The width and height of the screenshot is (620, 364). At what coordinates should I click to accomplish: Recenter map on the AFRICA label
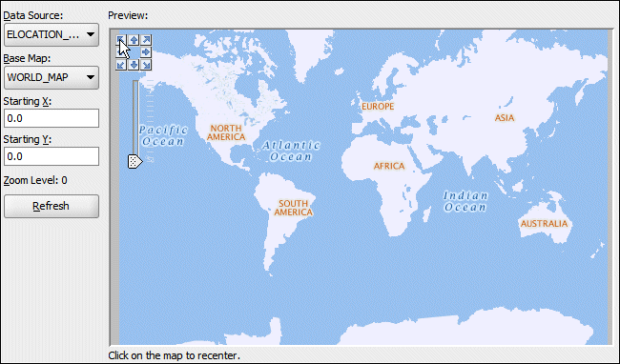tap(389, 166)
